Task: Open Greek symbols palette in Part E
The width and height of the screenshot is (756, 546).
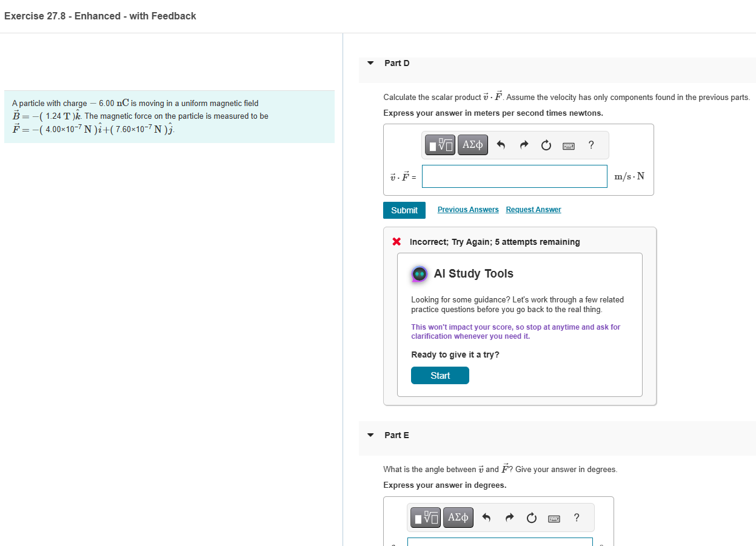Action: click(458, 518)
